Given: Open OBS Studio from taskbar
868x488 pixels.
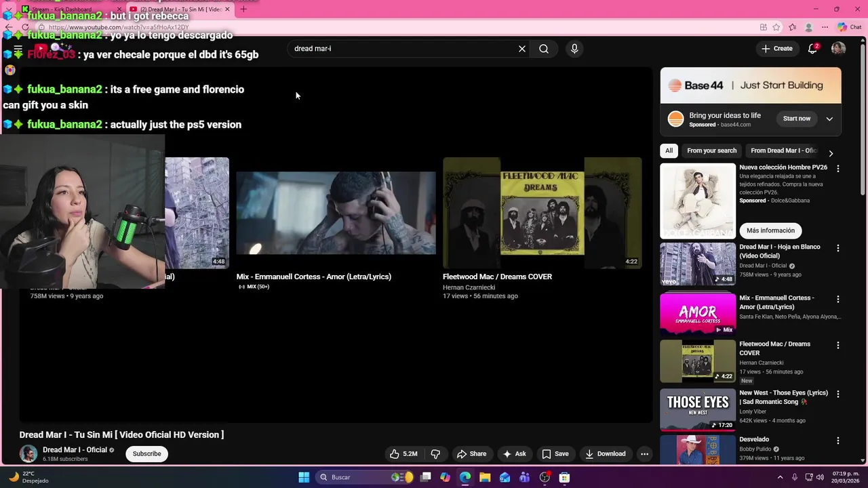Looking at the screenshot, I should coord(545,477).
